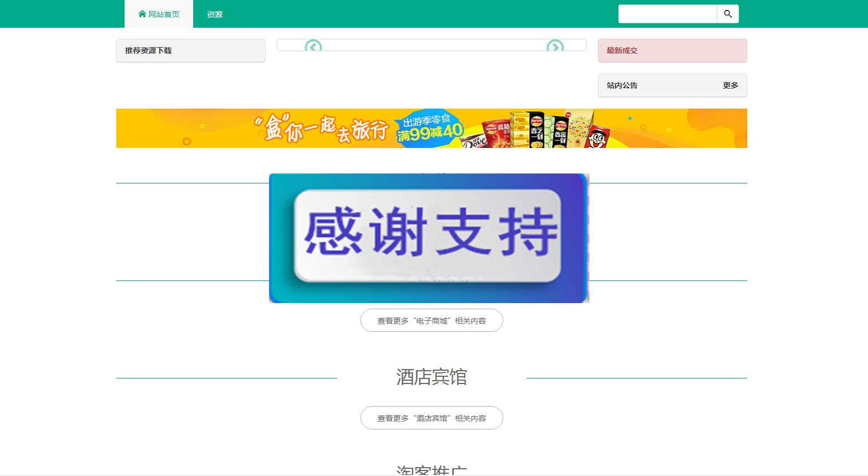Open the 资源 menu item

[x=215, y=14]
